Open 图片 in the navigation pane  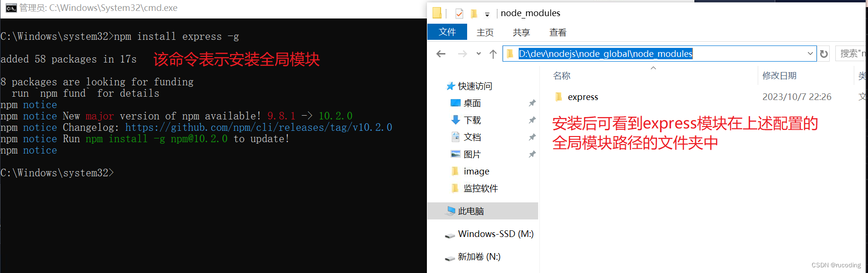click(x=472, y=154)
